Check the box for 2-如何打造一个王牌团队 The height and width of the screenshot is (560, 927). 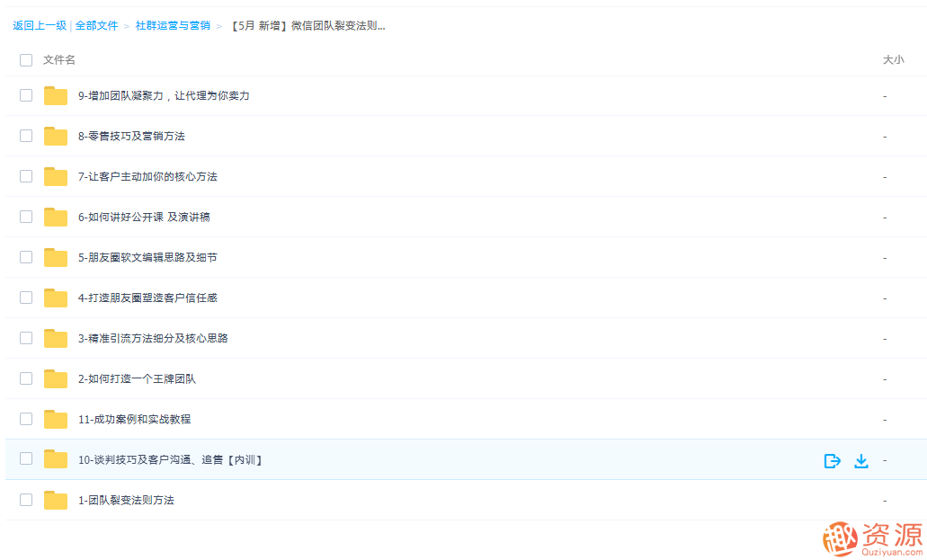coord(26,378)
